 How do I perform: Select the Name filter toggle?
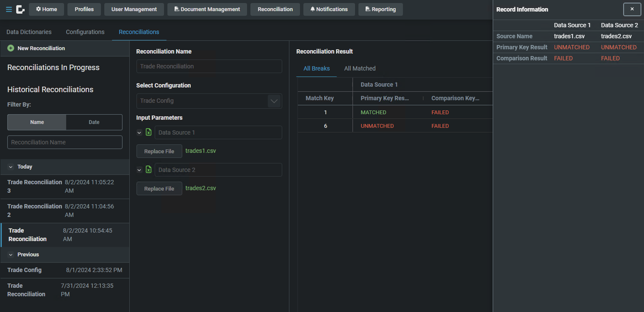pos(37,122)
